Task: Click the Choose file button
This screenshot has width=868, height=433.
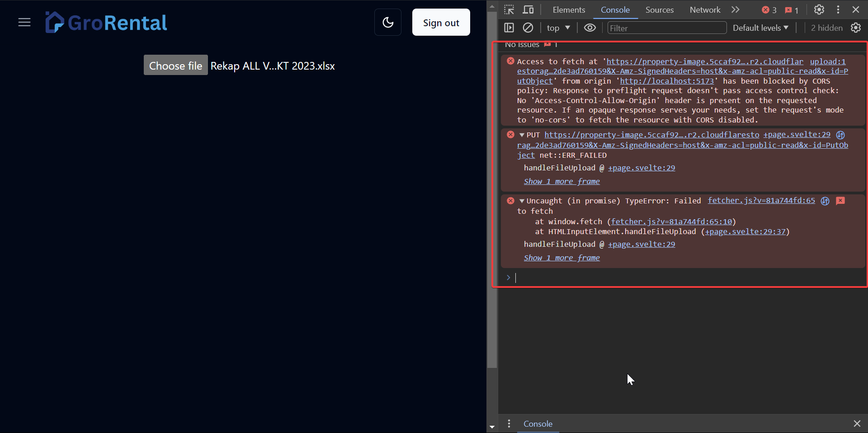Action: click(176, 66)
